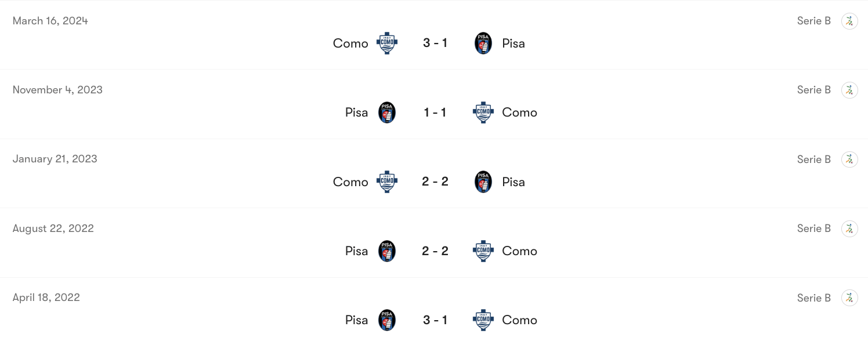Click the Como badge in the November 4, 2023 row
Viewport: 868px width, 341px height.
click(483, 112)
